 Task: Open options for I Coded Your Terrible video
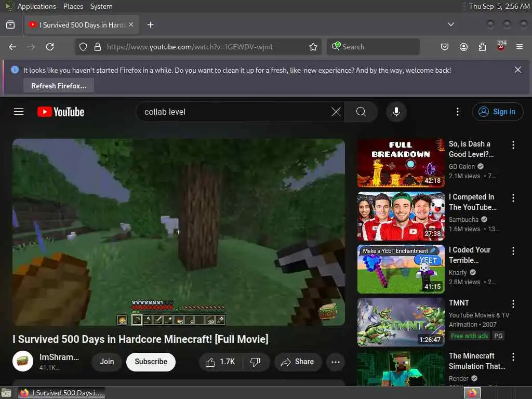point(513,251)
